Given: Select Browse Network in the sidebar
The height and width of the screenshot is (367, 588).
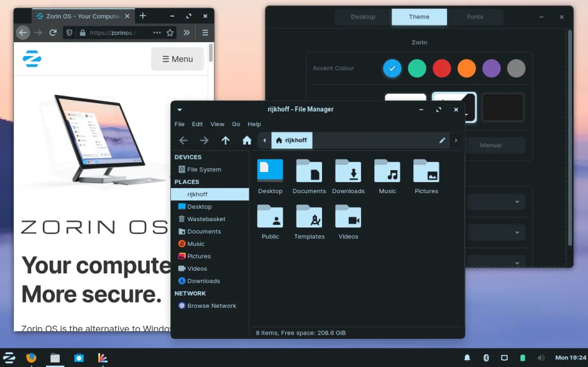Looking at the screenshot, I should click(x=210, y=306).
